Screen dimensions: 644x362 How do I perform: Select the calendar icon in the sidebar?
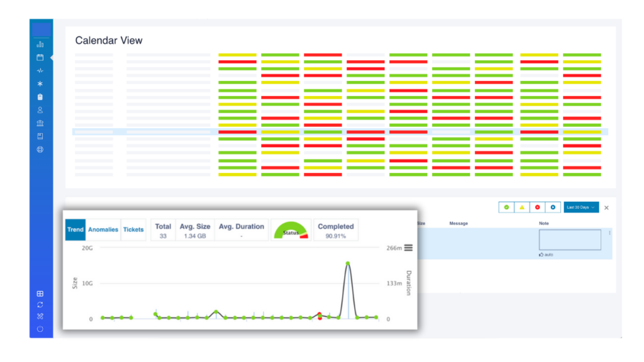[40, 57]
